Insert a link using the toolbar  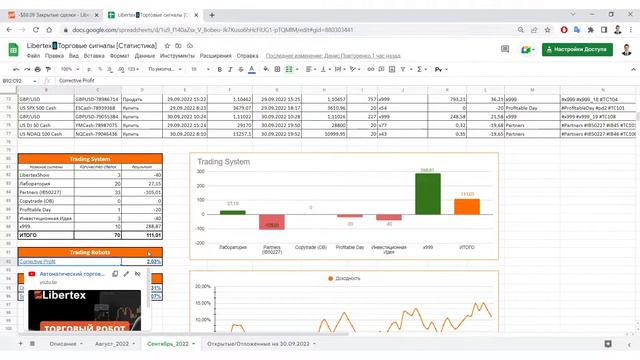(371, 69)
